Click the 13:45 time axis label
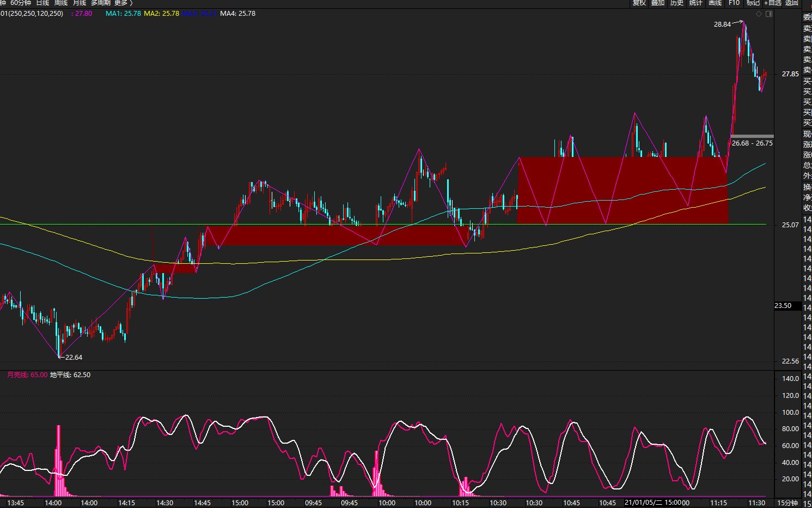The image size is (812, 508). point(15,503)
